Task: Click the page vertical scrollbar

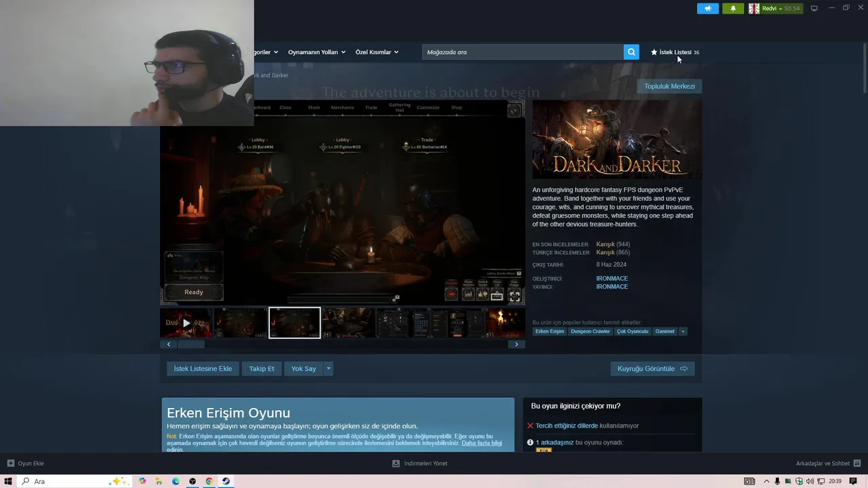Action: [x=864, y=68]
